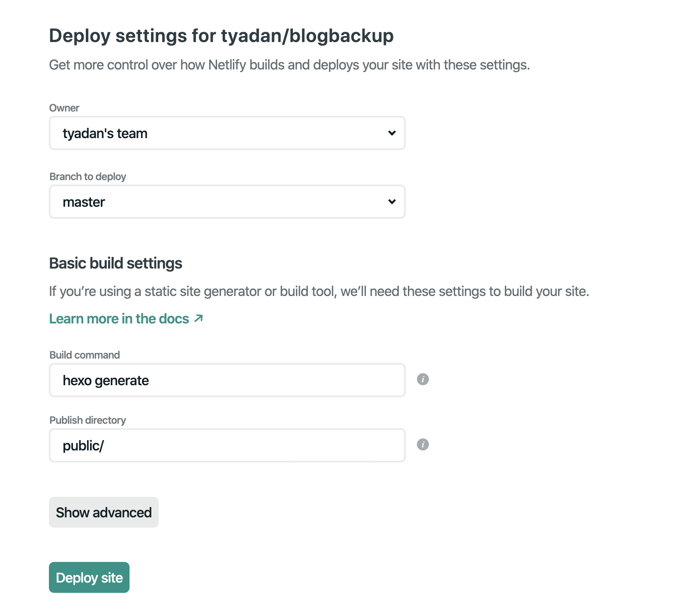Click the green Deploy site button
The image size is (700, 610).
[x=89, y=577]
